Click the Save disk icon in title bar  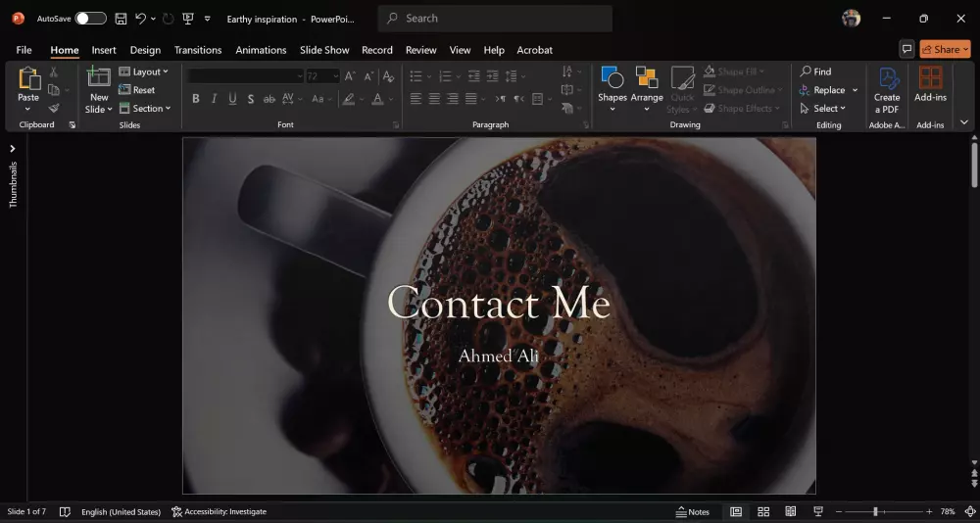pyautogui.click(x=122, y=19)
